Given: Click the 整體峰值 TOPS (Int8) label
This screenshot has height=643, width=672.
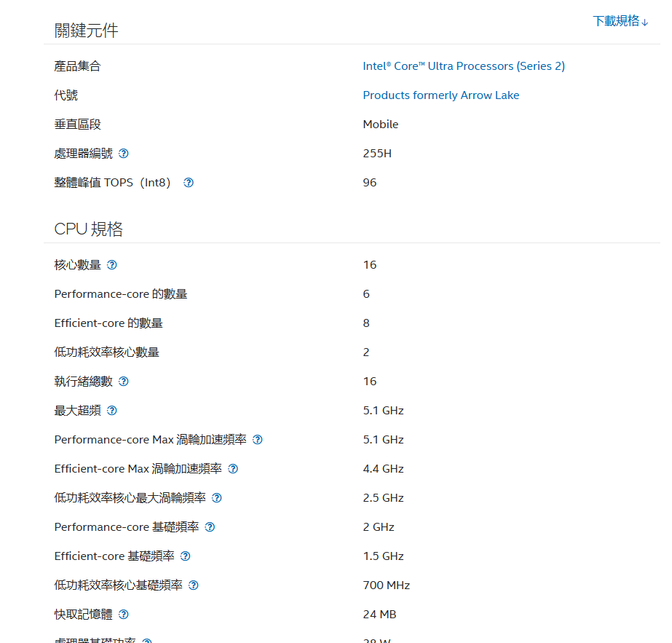Looking at the screenshot, I should point(113,183).
